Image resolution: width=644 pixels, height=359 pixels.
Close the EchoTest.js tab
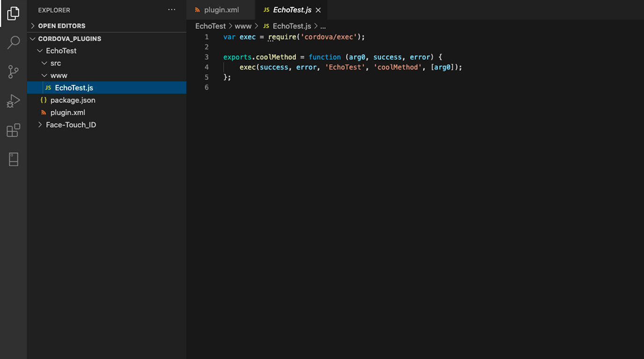coord(318,10)
